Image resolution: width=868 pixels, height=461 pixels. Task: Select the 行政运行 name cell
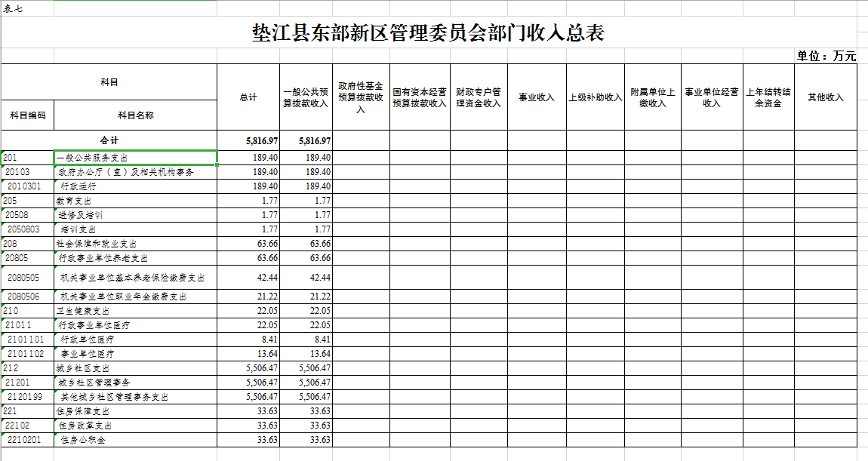pos(136,186)
